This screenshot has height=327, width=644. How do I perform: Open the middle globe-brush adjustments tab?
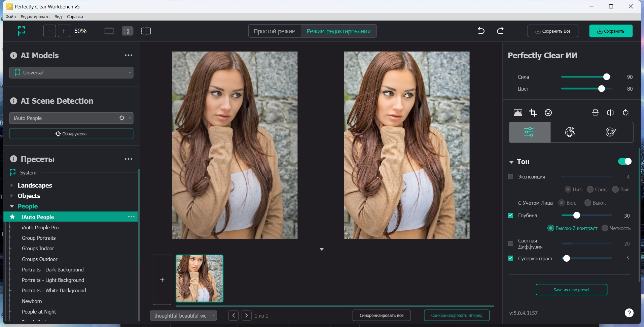click(x=570, y=132)
